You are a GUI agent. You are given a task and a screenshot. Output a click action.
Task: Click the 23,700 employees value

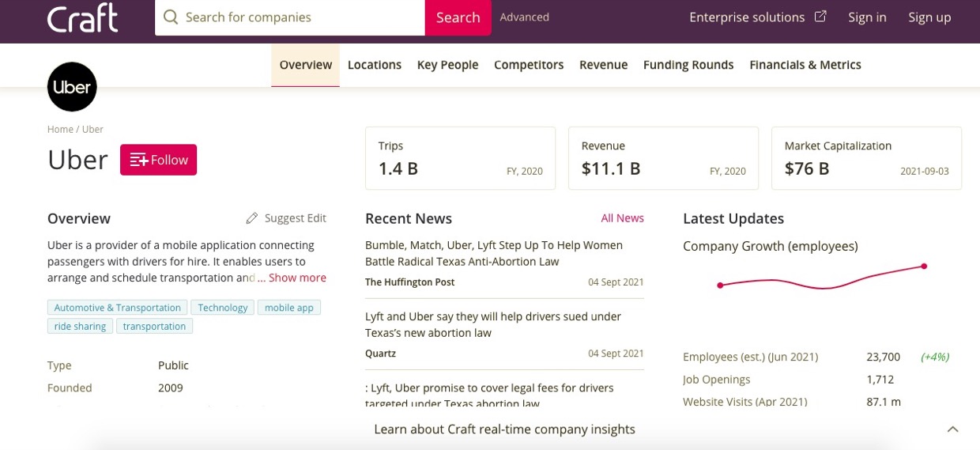[884, 357]
